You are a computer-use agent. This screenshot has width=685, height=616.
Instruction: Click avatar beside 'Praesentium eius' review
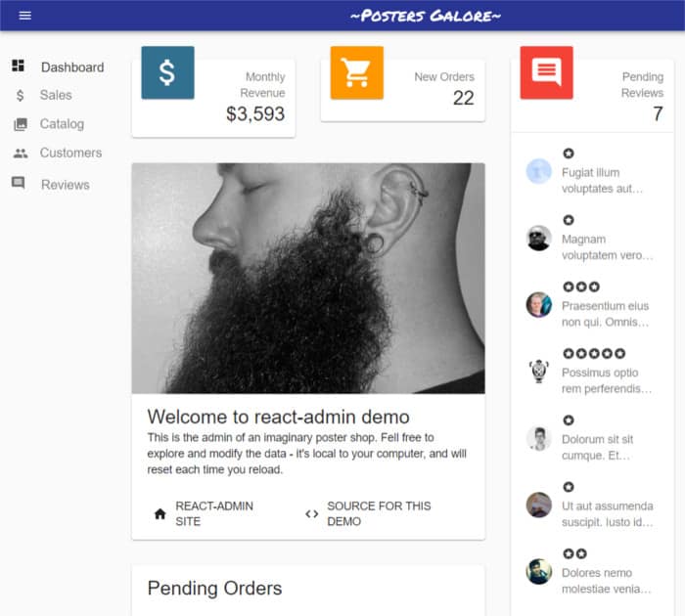538,305
